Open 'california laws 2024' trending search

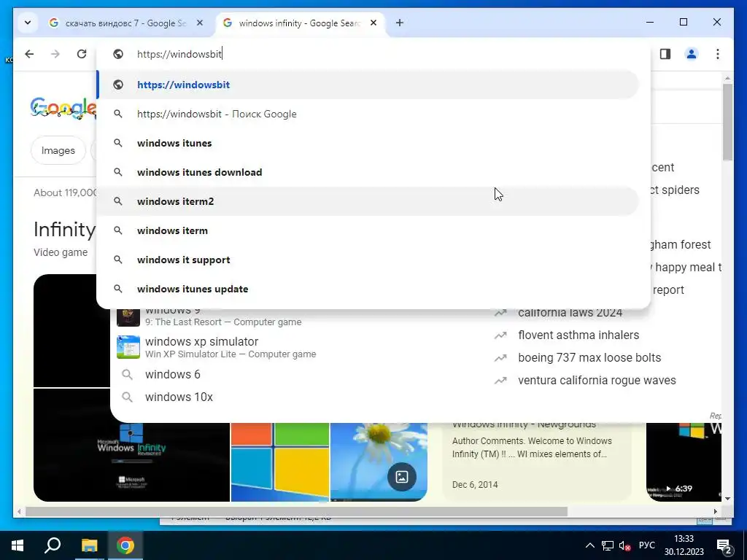pyautogui.click(x=570, y=312)
